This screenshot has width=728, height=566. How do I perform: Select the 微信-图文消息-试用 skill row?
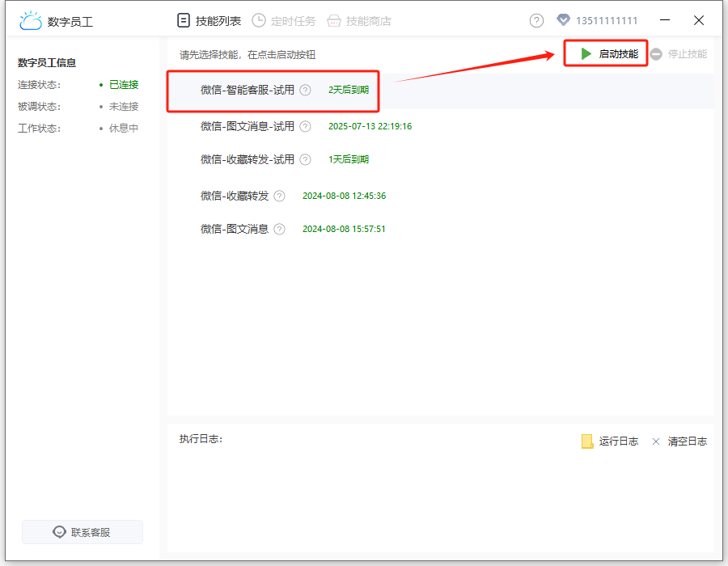tap(440, 126)
